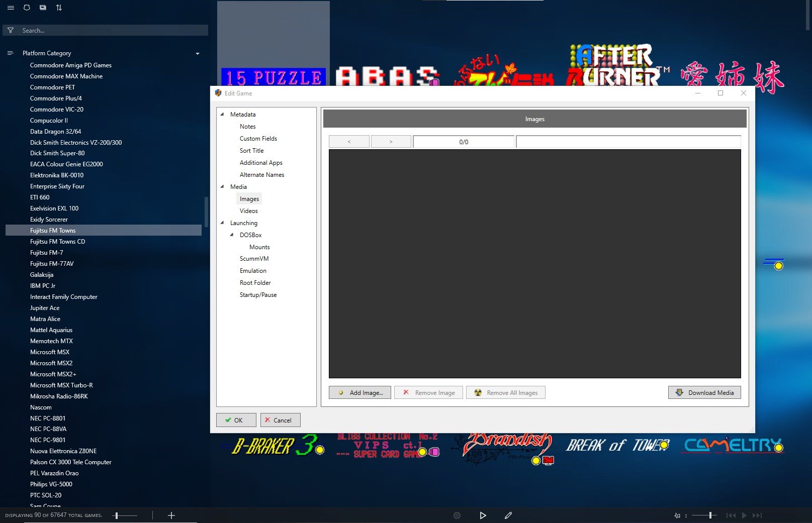Select the Images section under Media
Image resolution: width=812 pixels, height=523 pixels.
pos(249,199)
